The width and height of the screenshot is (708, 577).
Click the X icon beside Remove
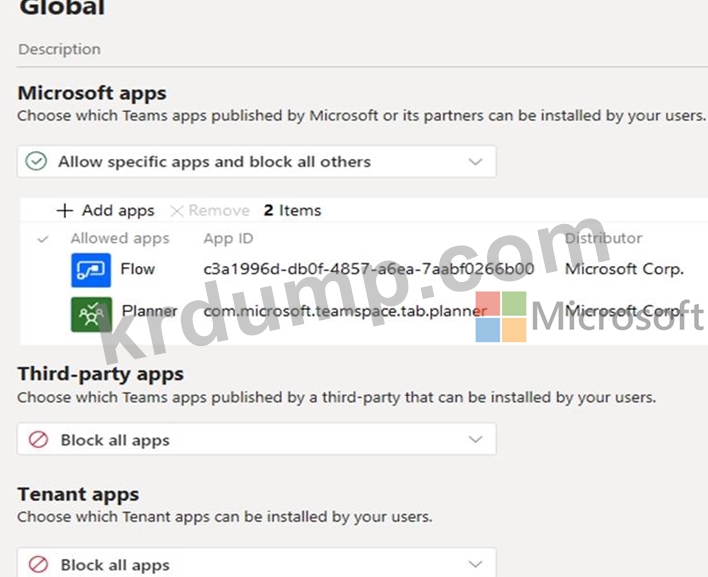click(177, 211)
